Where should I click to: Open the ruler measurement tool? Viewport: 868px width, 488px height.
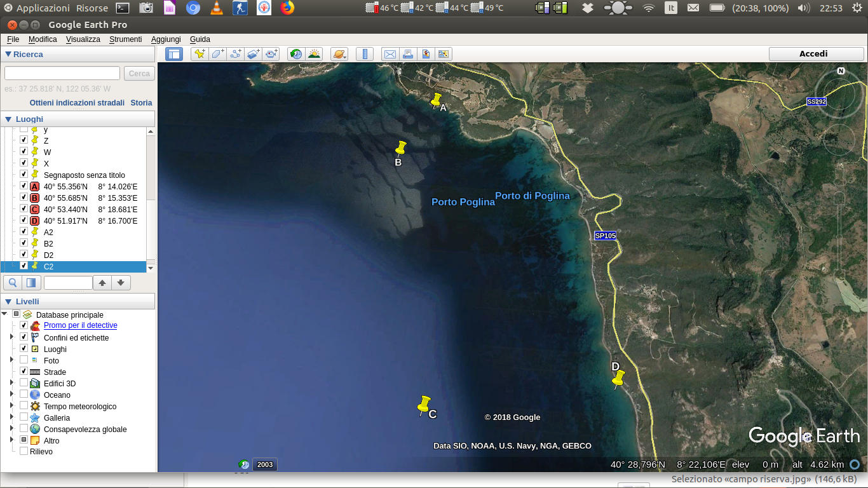coord(365,54)
